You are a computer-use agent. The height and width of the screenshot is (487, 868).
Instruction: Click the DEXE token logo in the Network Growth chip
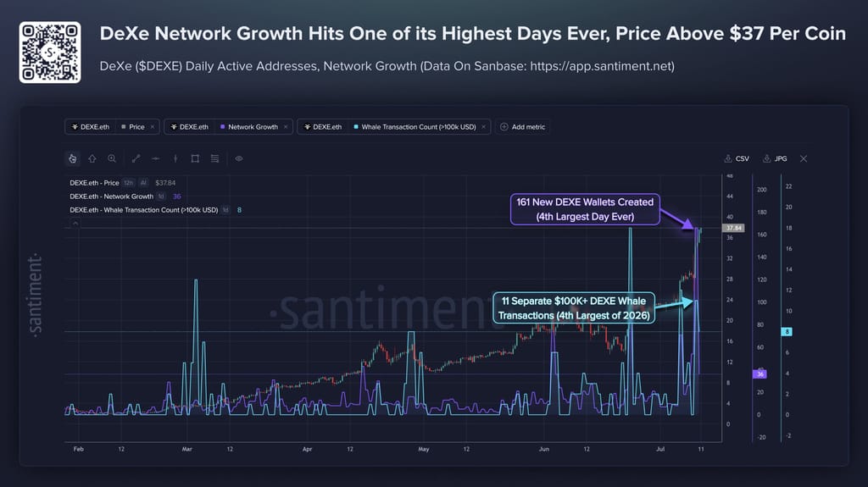[174, 127]
